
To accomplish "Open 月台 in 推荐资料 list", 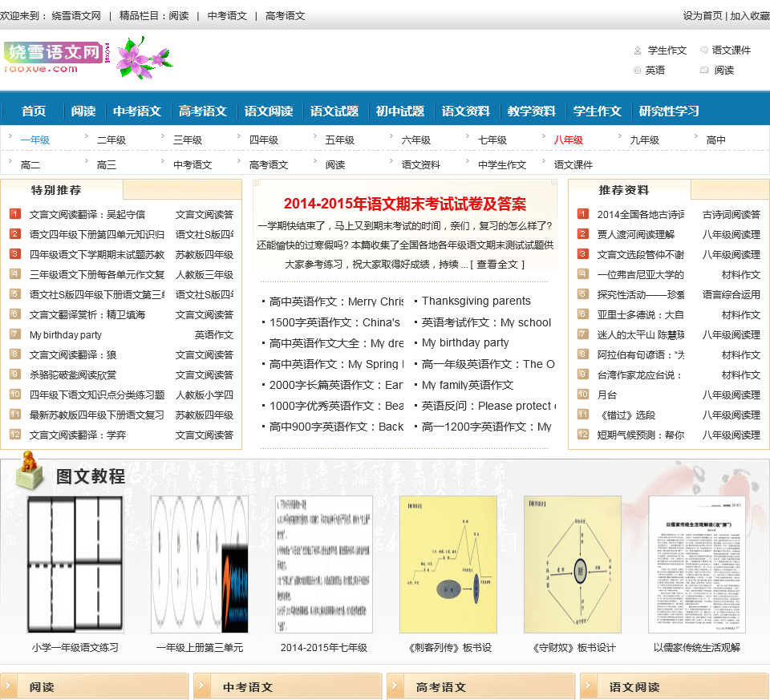I will (x=607, y=395).
